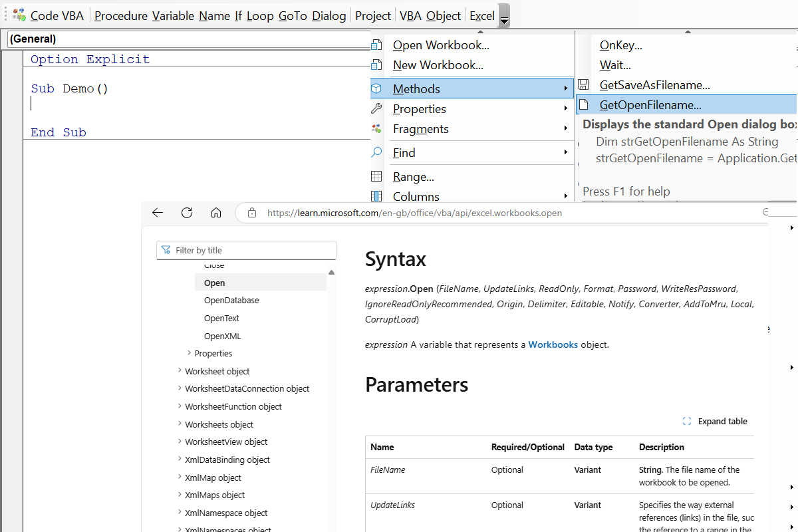Open the Code VBA menu

pyautogui.click(x=57, y=15)
